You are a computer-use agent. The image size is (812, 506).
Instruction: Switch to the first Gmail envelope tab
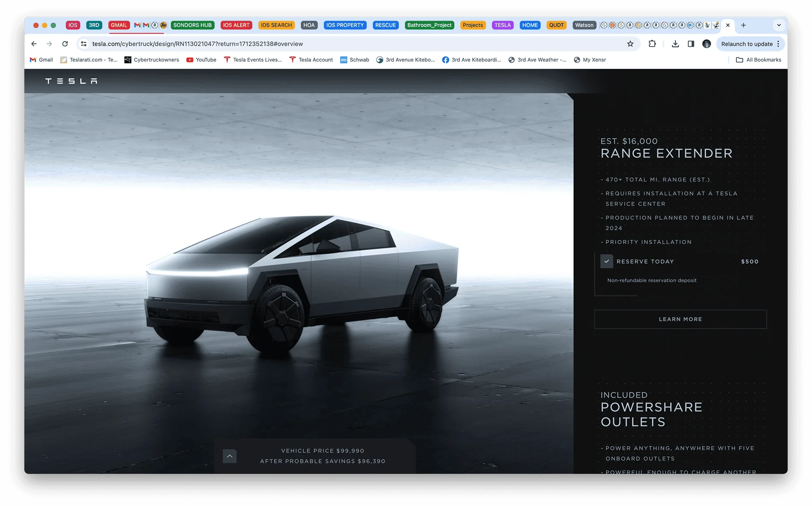[137, 25]
